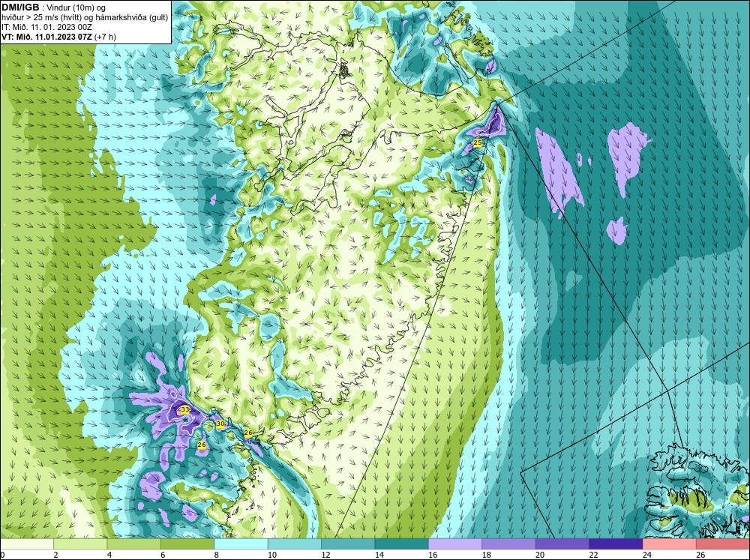Click the white 0–2 legend swatch
750x560 pixels.
click(x=27, y=544)
